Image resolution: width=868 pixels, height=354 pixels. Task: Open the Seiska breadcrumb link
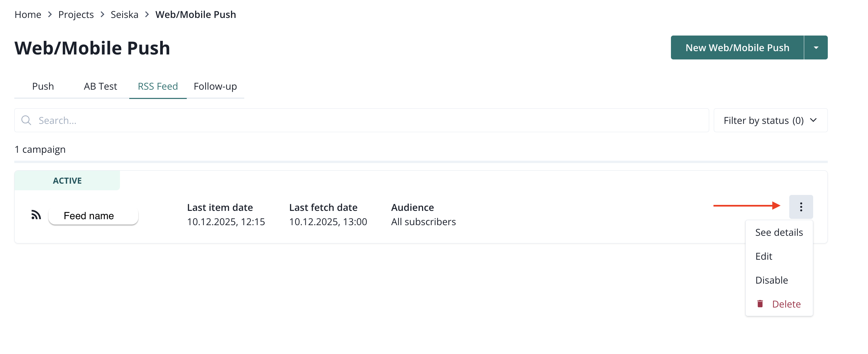[x=124, y=15]
